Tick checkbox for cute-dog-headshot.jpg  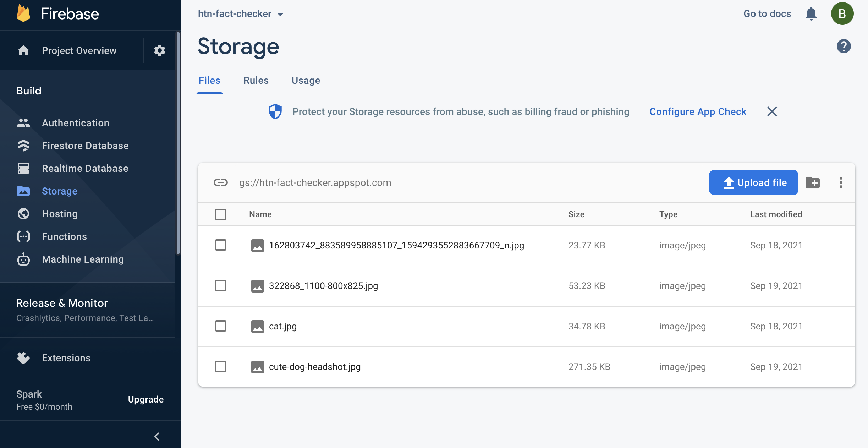[x=221, y=366]
